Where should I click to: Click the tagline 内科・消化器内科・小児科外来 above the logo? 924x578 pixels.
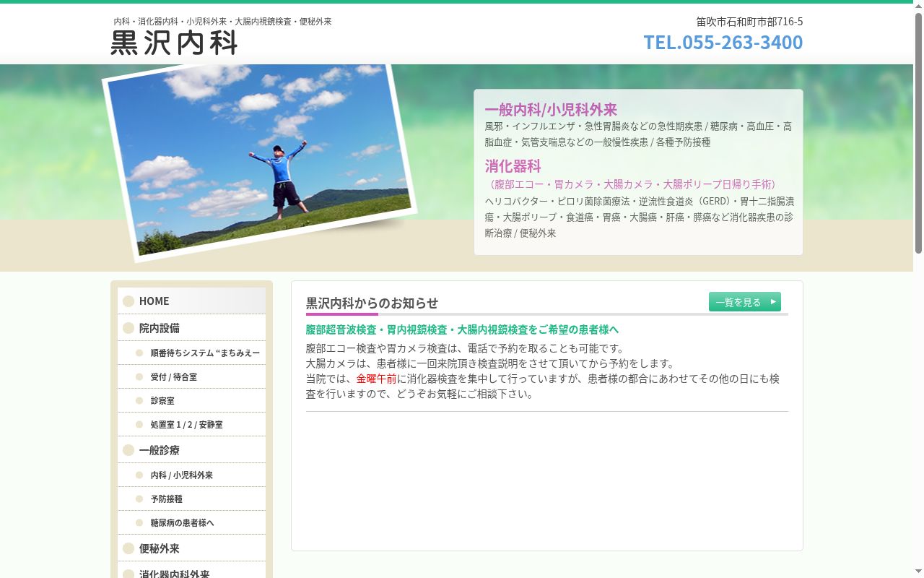click(x=223, y=22)
